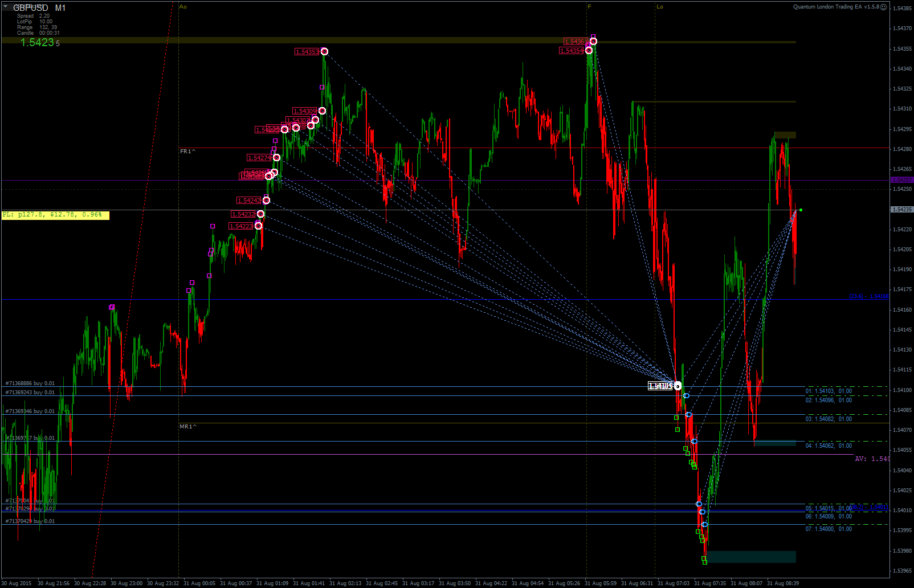
Task: Click the 1.54385 price scale value
Action: tap(903, 8)
